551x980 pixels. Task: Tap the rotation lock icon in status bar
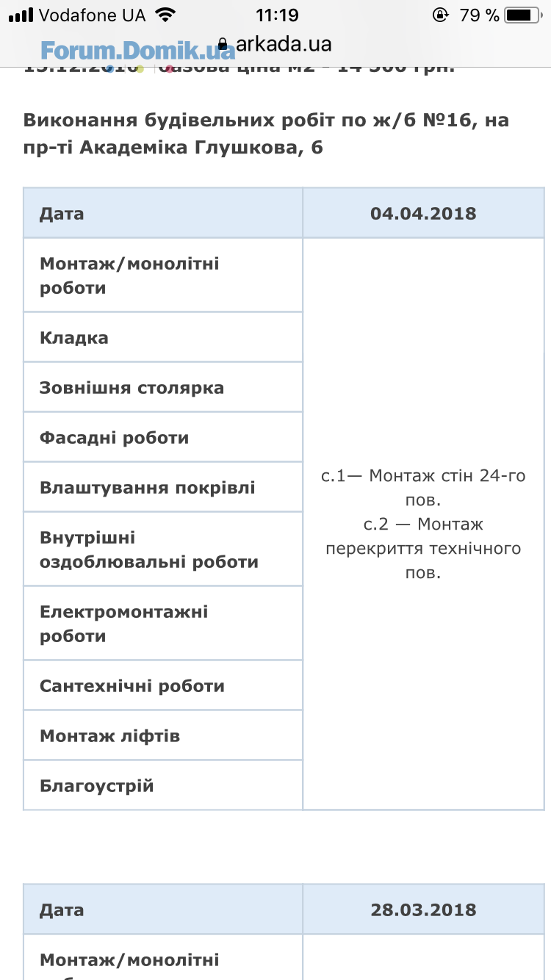pos(441,15)
